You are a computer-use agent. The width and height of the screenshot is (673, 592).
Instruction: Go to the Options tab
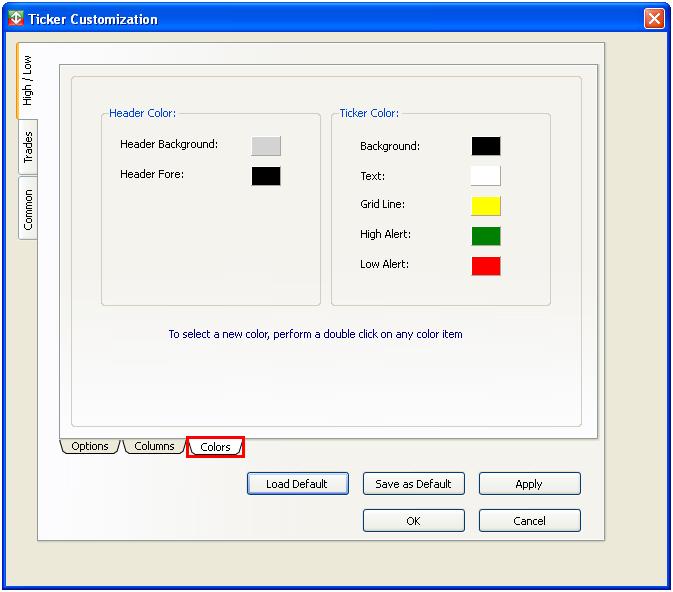point(90,446)
